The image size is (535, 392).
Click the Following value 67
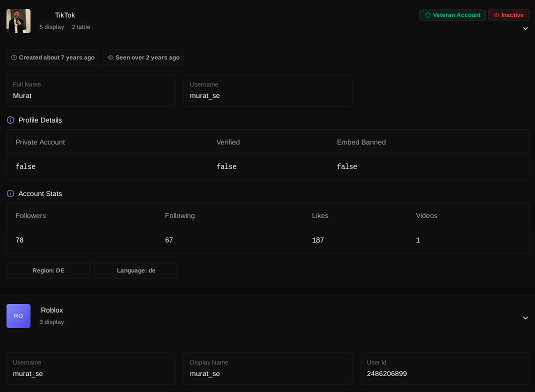pyautogui.click(x=169, y=240)
